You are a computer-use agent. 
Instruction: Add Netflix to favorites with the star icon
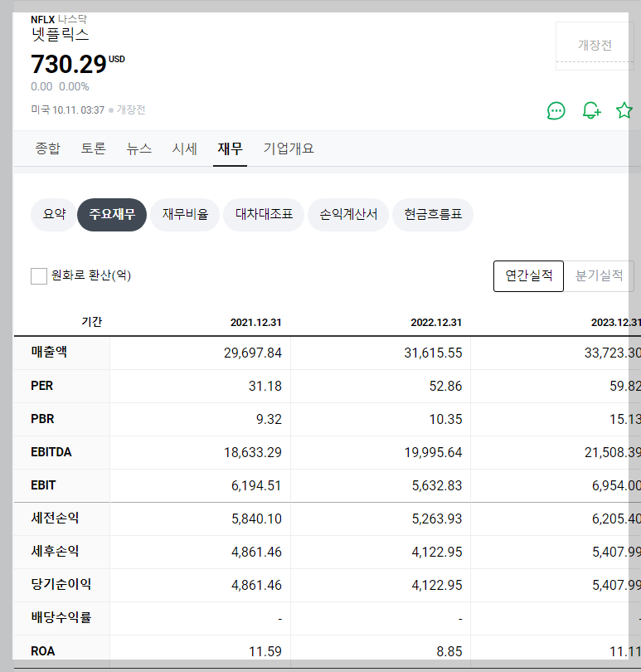point(624,110)
